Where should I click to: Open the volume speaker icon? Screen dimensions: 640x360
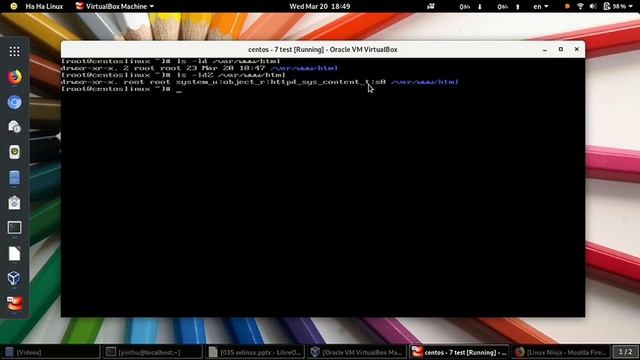tap(593, 7)
